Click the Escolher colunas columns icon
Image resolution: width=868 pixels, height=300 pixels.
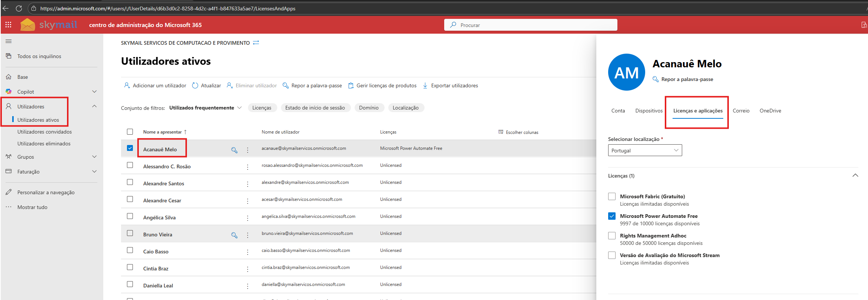pyautogui.click(x=501, y=132)
